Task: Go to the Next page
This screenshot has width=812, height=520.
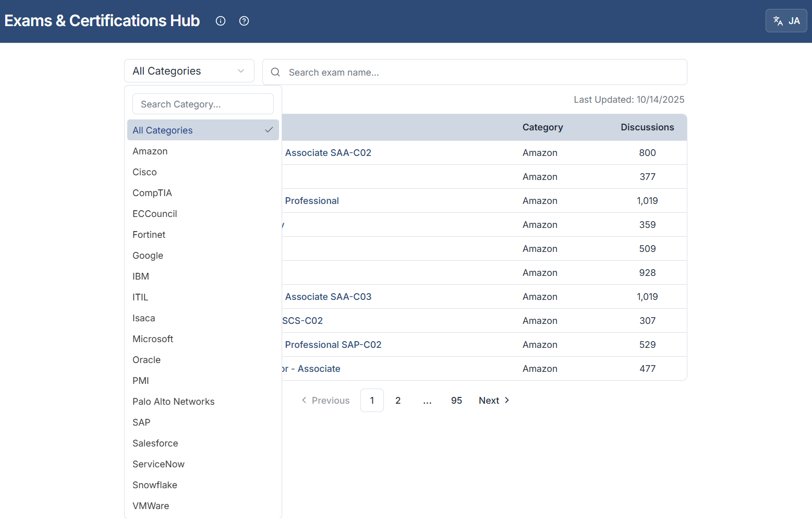Action: [494, 400]
